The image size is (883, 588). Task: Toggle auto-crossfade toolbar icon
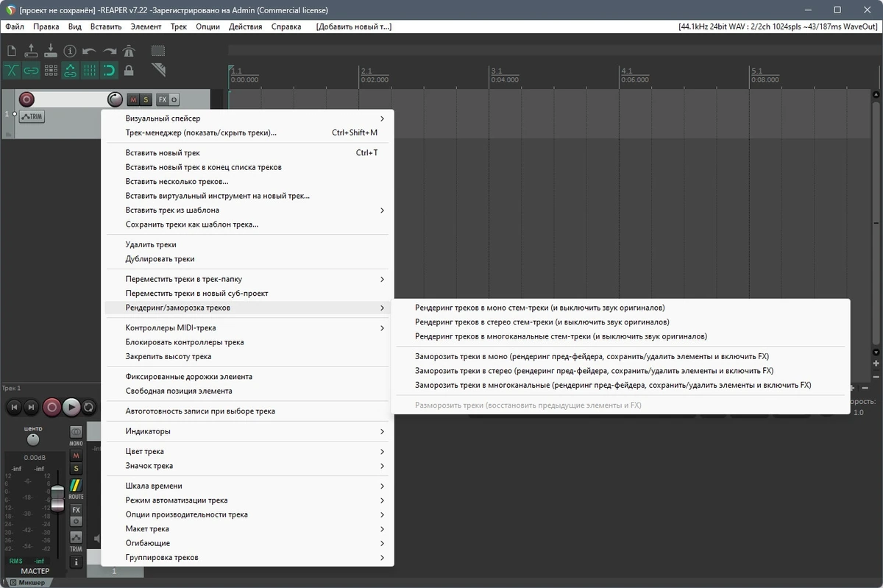coord(12,71)
